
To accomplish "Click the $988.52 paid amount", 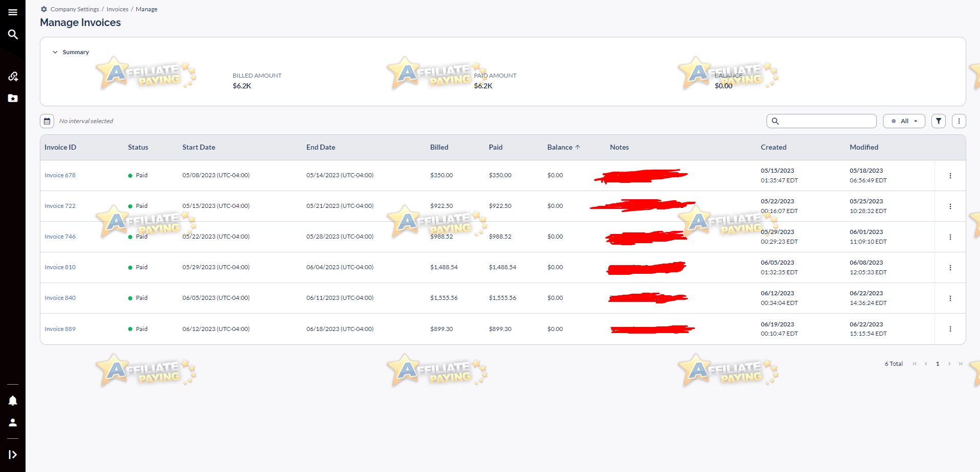I will point(500,237).
